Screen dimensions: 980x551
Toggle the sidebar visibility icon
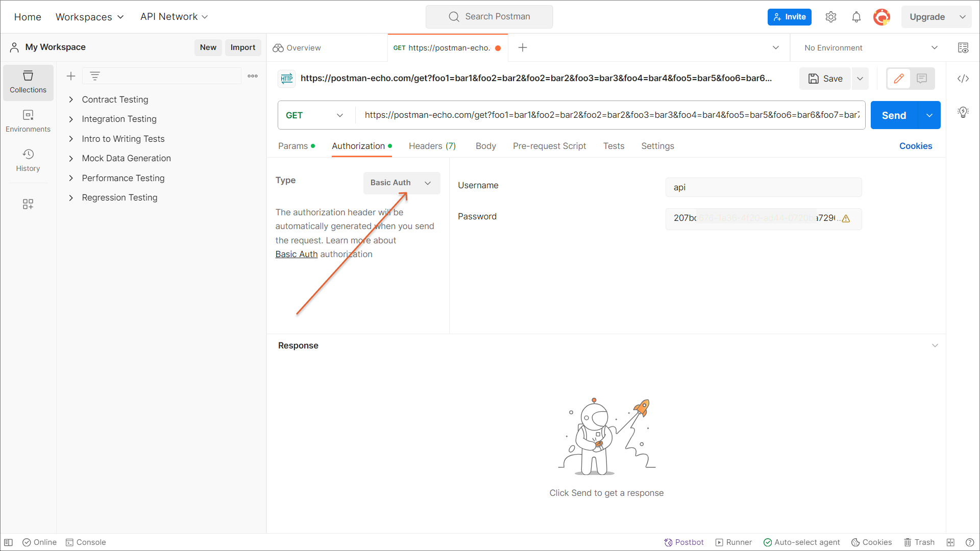[x=9, y=542]
